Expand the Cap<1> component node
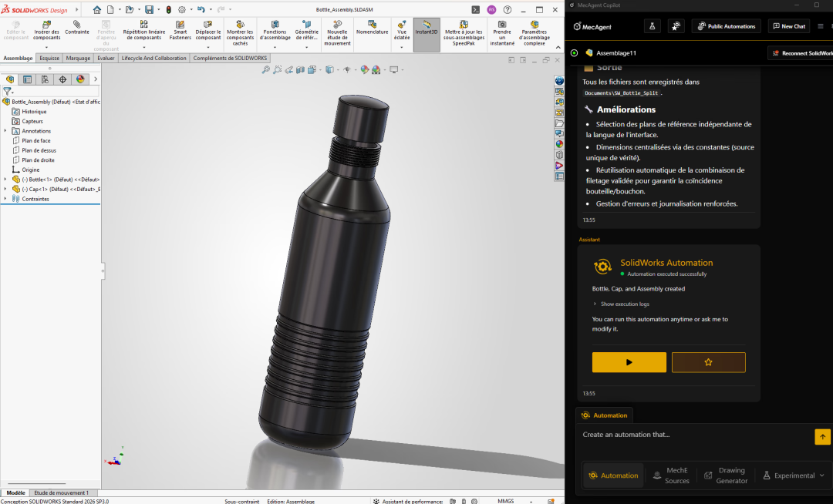Image resolution: width=833 pixels, height=504 pixels. pyautogui.click(x=5, y=189)
